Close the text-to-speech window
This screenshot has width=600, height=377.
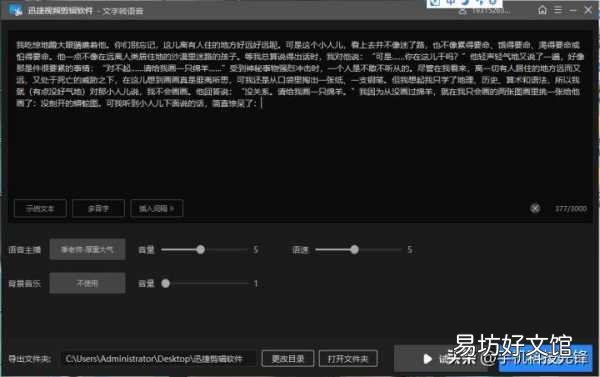(588, 10)
